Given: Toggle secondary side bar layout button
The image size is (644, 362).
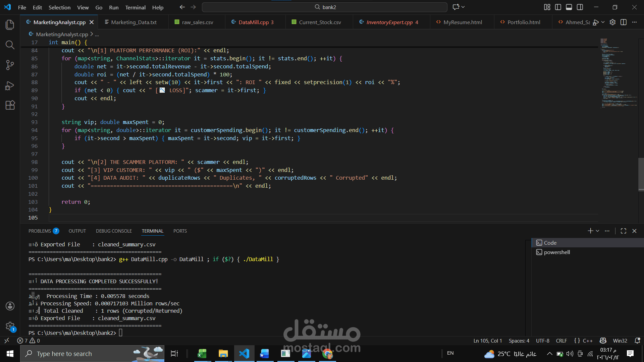Looking at the screenshot, I should pos(580,7).
